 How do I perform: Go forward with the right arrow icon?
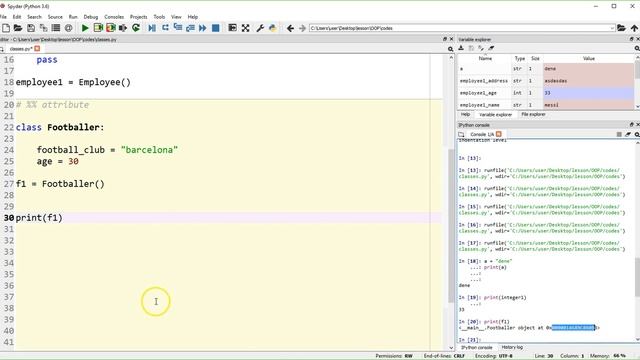(302, 28)
